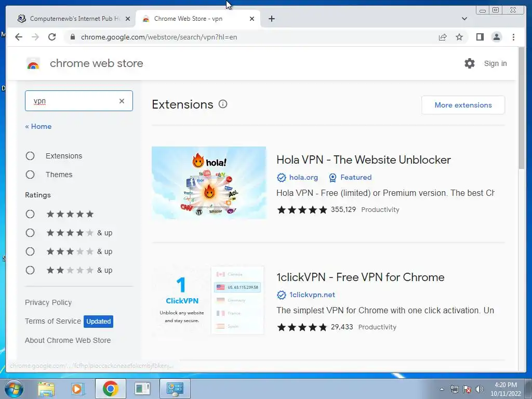Screen dimensions: 532x399
Task: Click the 1clickvpn.net verified badge icon
Action: [281, 295]
